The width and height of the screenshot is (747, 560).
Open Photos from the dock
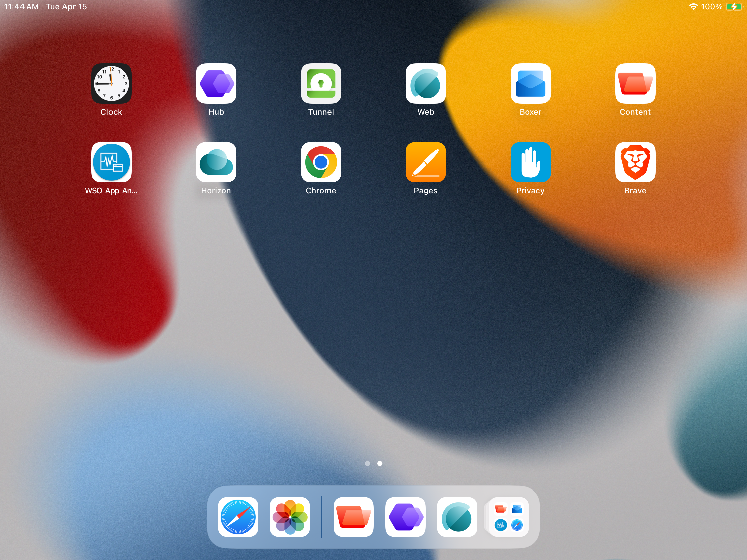coord(290,517)
